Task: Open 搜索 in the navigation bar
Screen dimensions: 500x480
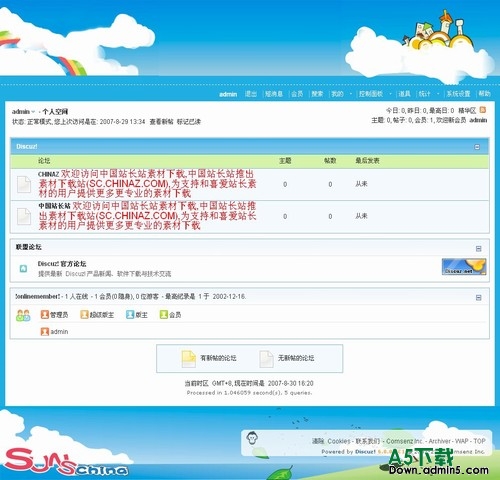Action: click(317, 94)
